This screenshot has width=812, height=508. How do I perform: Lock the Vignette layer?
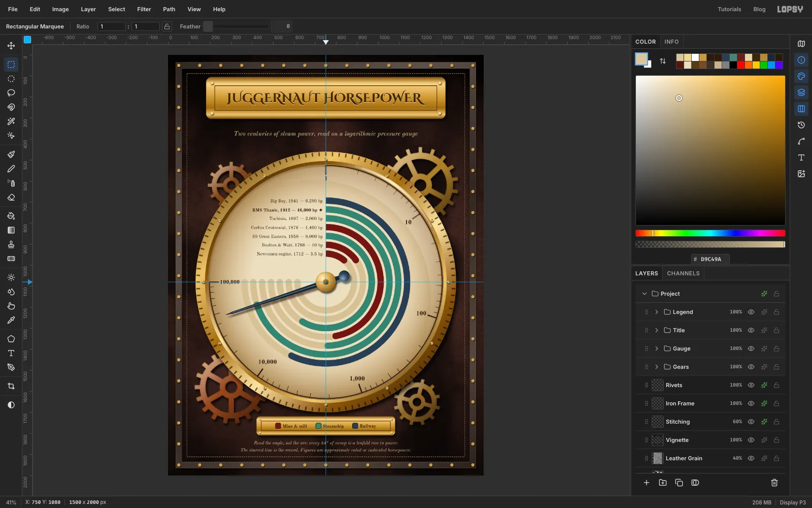point(776,440)
